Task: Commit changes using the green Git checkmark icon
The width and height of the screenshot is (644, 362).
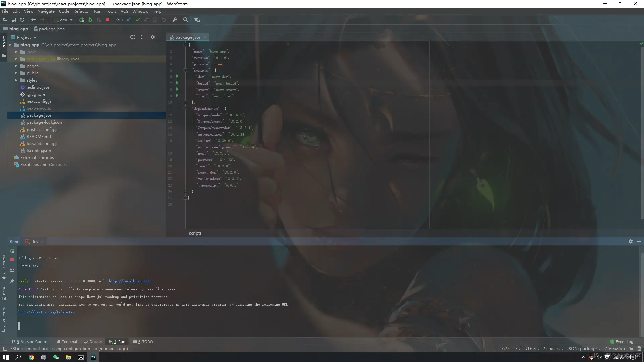Action: [x=138, y=20]
